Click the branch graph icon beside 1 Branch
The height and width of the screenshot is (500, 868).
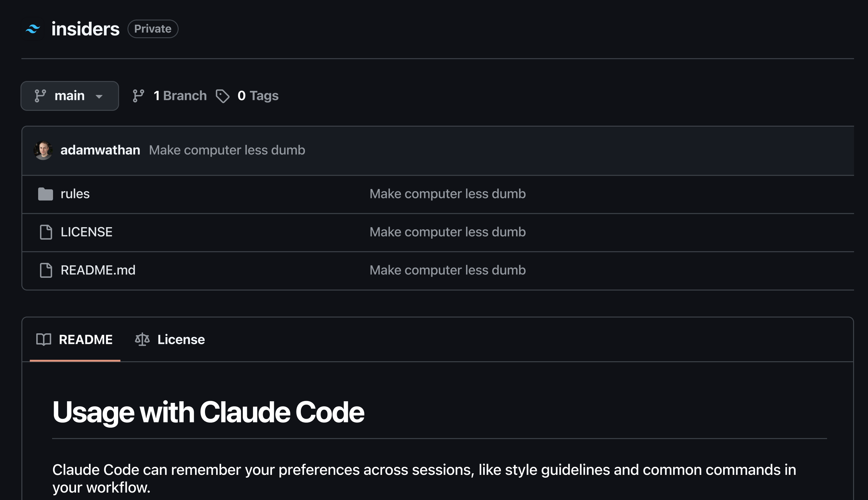[139, 96]
